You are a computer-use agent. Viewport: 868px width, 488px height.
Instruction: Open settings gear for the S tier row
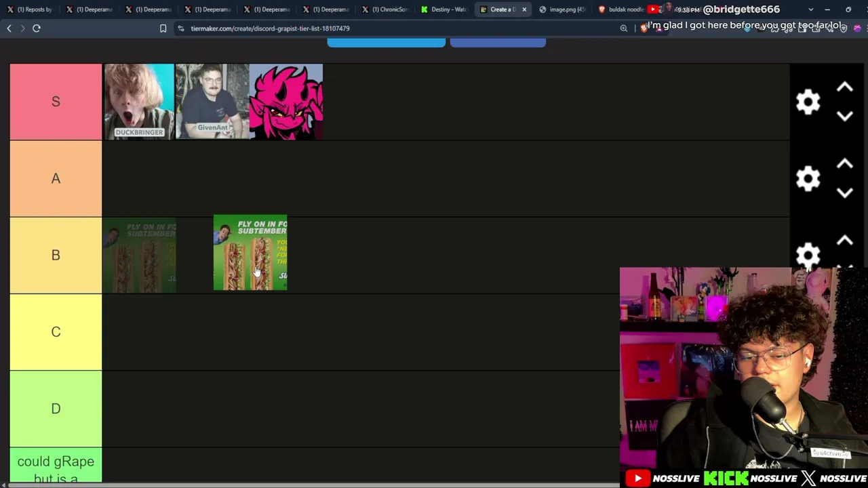click(x=808, y=102)
